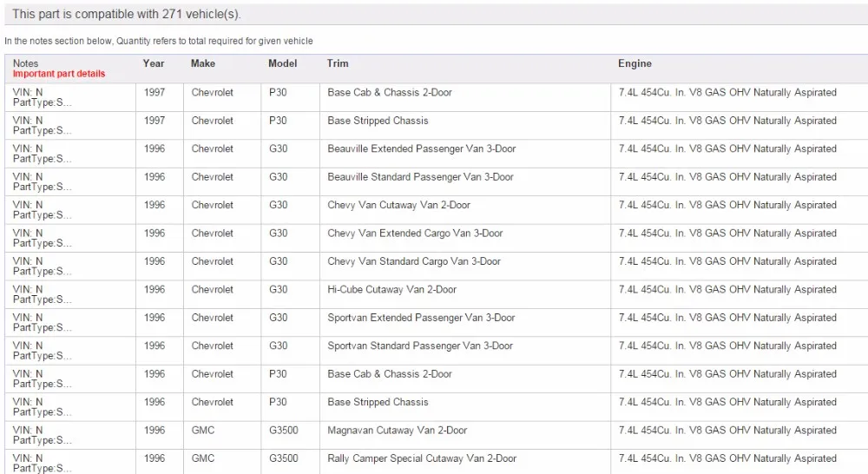Click the red 'Important part details' text

click(59, 74)
